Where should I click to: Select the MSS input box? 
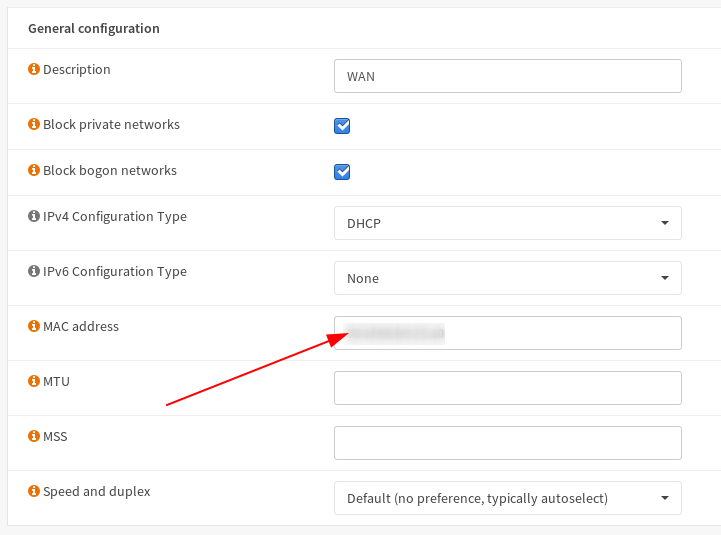coord(507,443)
